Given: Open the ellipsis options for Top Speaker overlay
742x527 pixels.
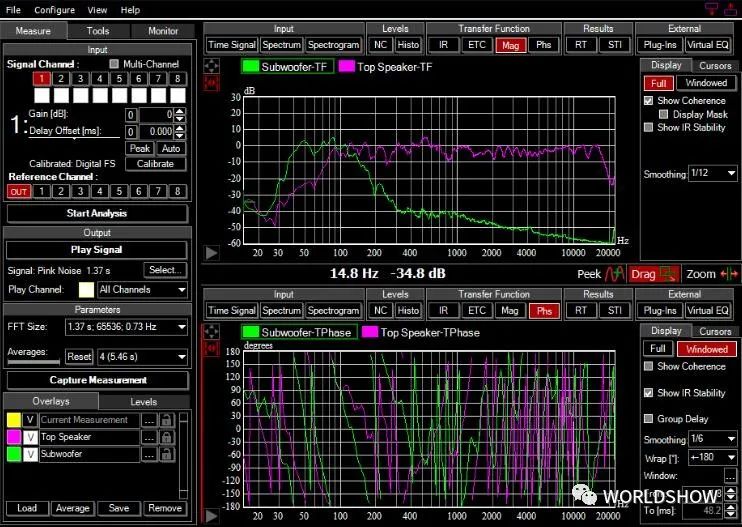Looking at the screenshot, I should click(x=150, y=437).
